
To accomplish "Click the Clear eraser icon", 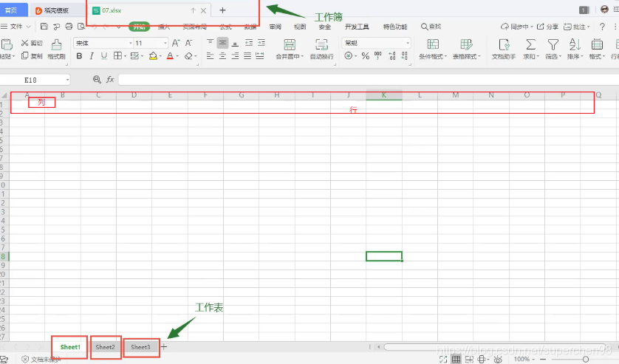I will (188, 56).
